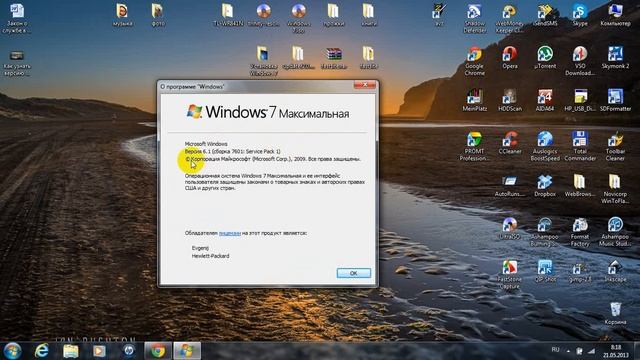Click the HP icon in taskbar
640x360 pixels.
129,351
